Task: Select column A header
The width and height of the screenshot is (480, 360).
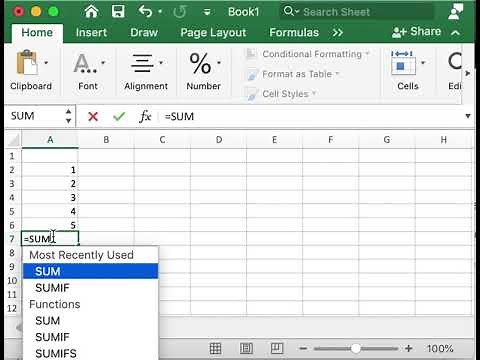Action: click(x=50, y=140)
